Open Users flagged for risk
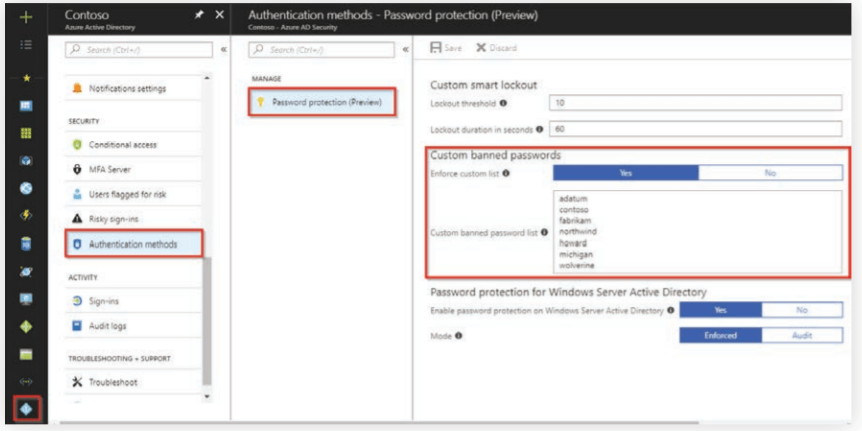Image resolution: width=862 pixels, height=431 pixels. 132,195
